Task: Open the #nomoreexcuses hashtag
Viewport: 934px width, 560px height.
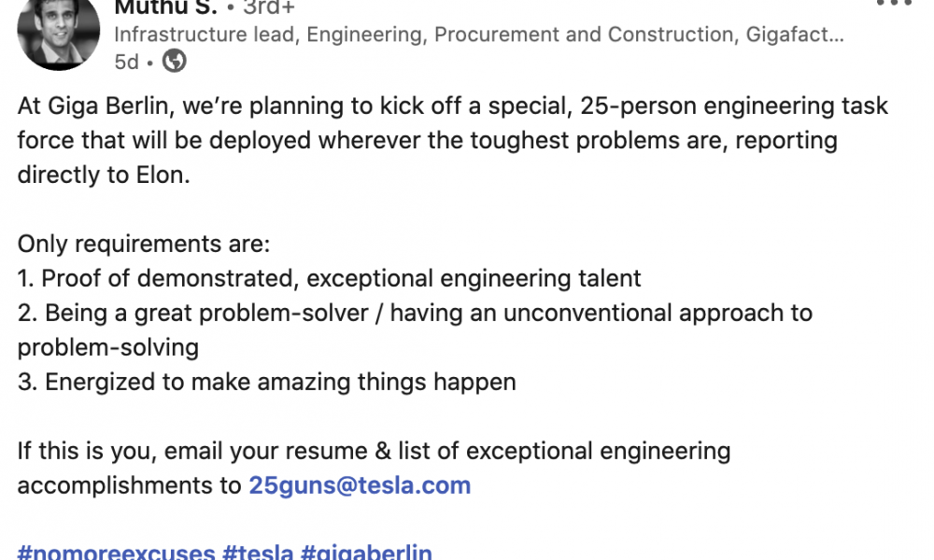Action: point(116,551)
